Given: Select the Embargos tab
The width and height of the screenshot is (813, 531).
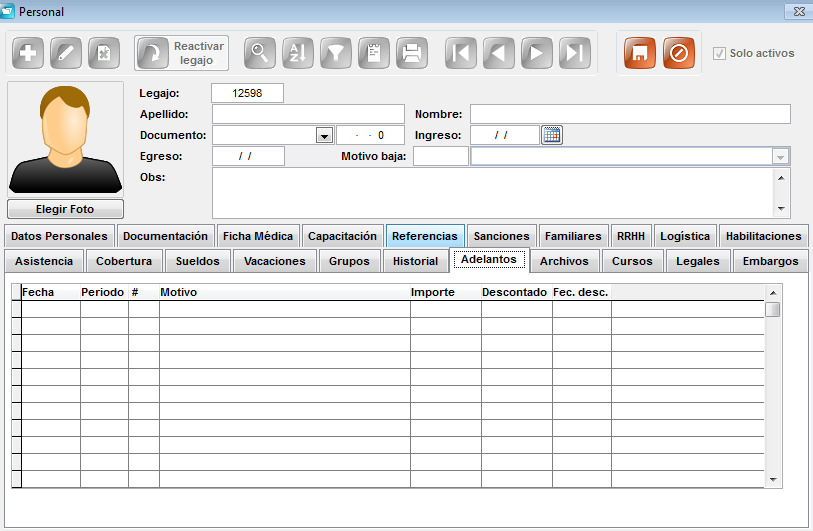Looking at the screenshot, I should pyautogui.click(x=770, y=261).
